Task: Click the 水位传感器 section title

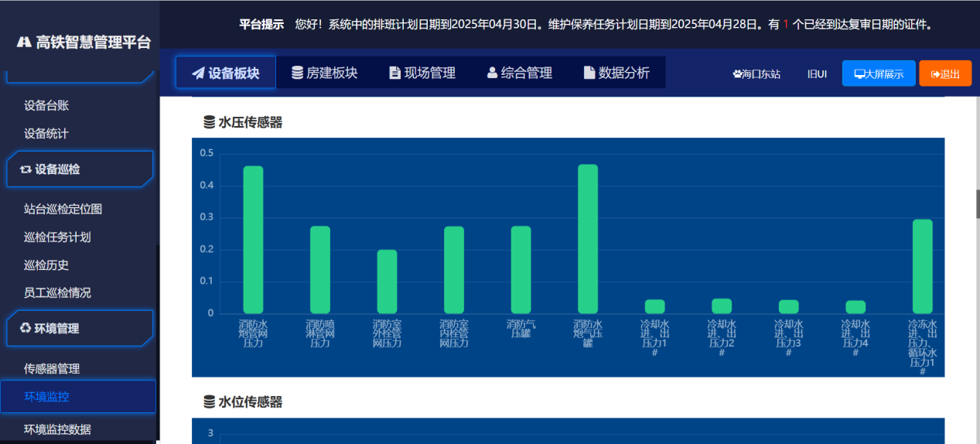Action: pyautogui.click(x=251, y=402)
